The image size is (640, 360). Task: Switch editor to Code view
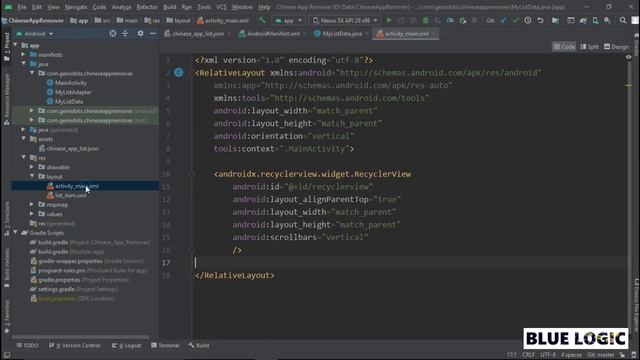pyautogui.click(x=564, y=47)
